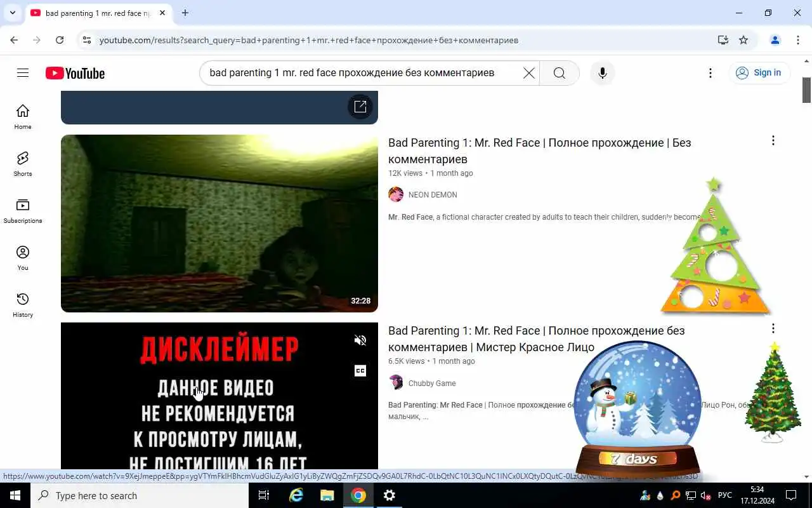Screen dimensions: 812x508
Task: Unmute the preview of the Chubby Game video
Action: pyautogui.click(x=360, y=340)
